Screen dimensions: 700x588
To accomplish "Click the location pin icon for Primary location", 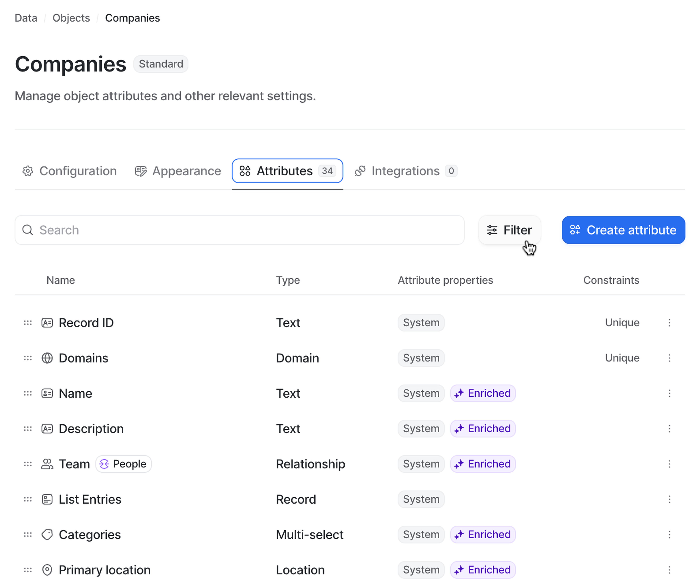I will [47, 570].
